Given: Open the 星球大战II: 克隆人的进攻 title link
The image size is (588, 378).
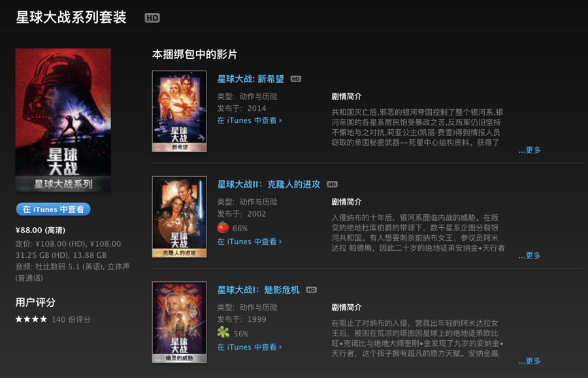Looking at the screenshot, I should pos(269,184).
